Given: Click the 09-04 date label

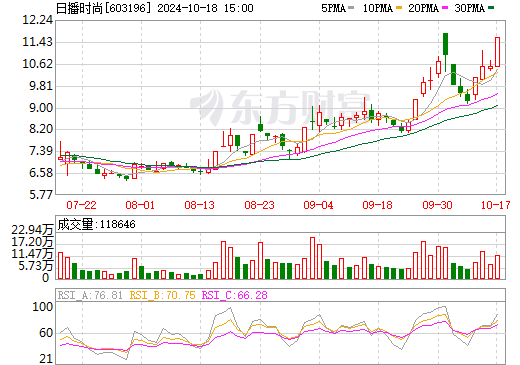Looking at the screenshot, I should pyautogui.click(x=318, y=205).
